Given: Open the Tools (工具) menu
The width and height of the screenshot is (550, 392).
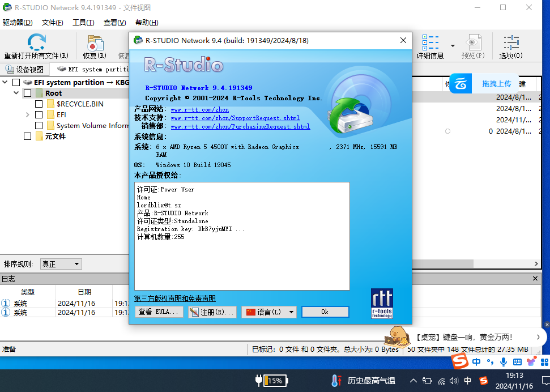Looking at the screenshot, I should (x=83, y=23).
